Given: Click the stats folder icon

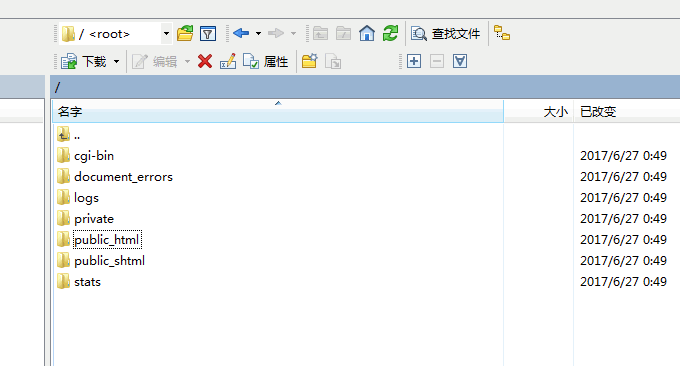Looking at the screenshot, I should 63,281.
